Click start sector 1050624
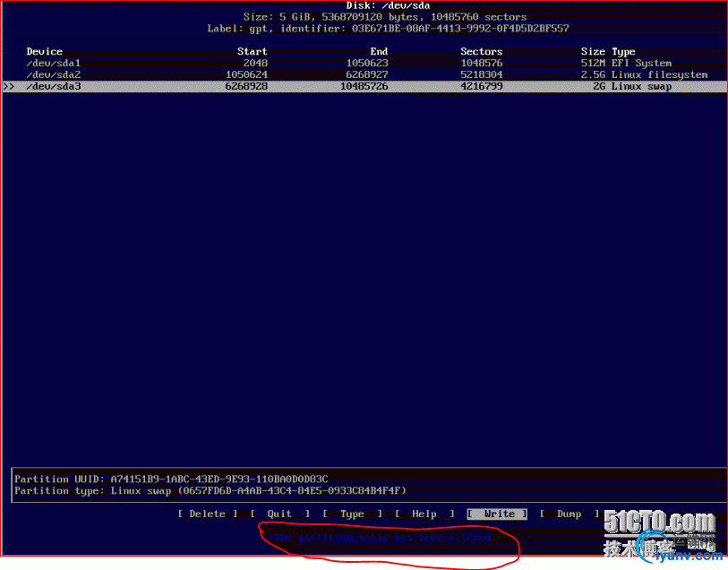The width and height of the screenshot is (728, 570). [246, 74]
